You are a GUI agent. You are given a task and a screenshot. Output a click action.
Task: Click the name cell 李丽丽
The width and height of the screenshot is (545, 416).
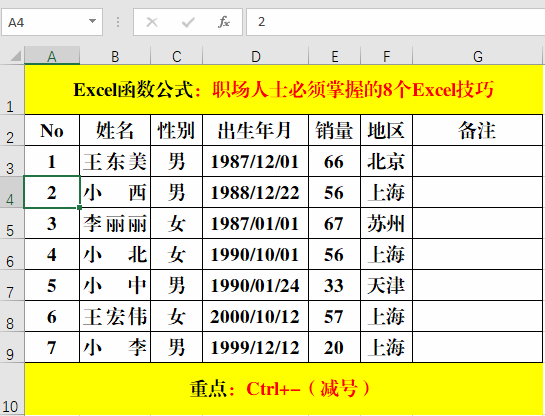(115, 223)
